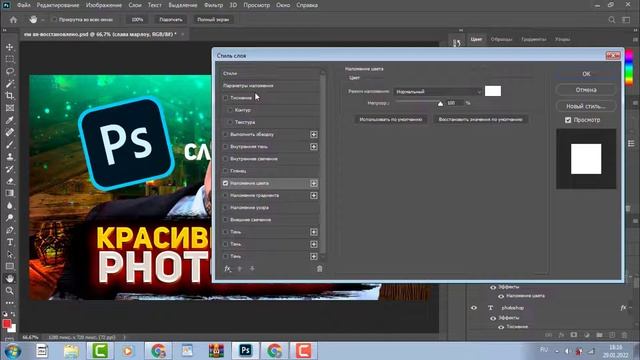Click the red foreground color swatch

7,324
